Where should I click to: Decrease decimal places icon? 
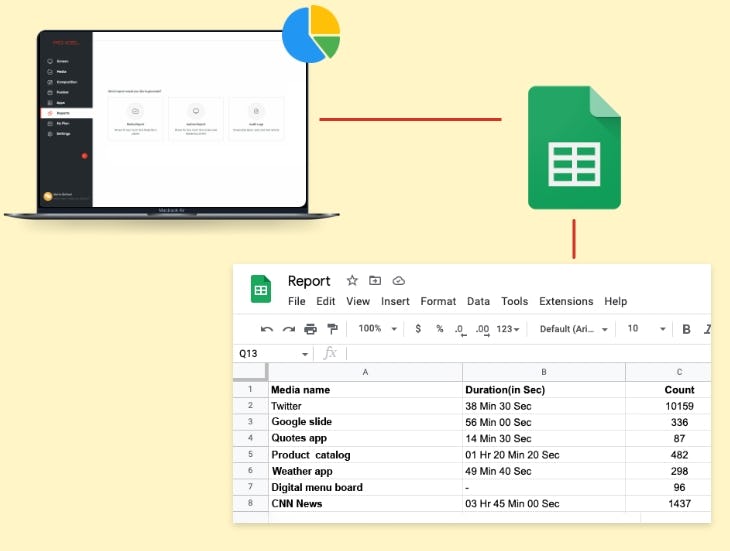click(460, 330)
